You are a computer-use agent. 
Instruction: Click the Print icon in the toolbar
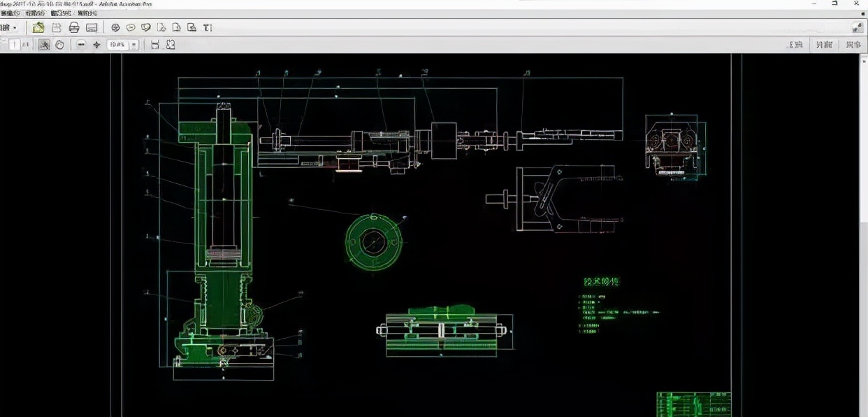tap(74, 27)
